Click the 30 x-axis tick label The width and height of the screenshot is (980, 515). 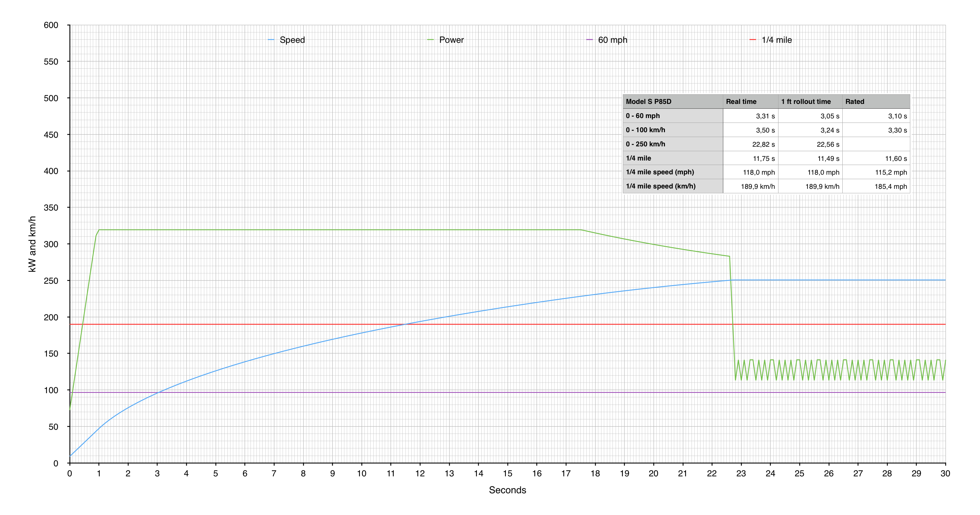[945, 474]
